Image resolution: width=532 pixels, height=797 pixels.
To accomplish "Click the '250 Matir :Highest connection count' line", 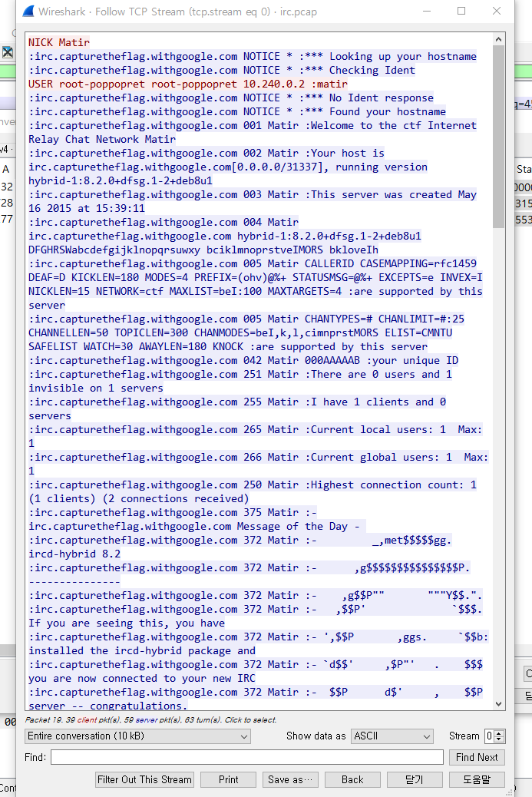I will point(253,485).
